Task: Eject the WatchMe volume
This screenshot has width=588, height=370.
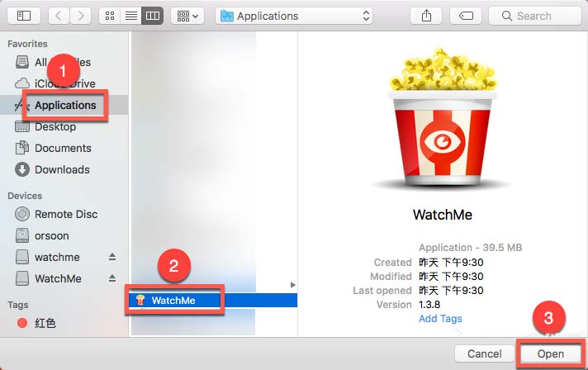Action: (x=112, y=278)
